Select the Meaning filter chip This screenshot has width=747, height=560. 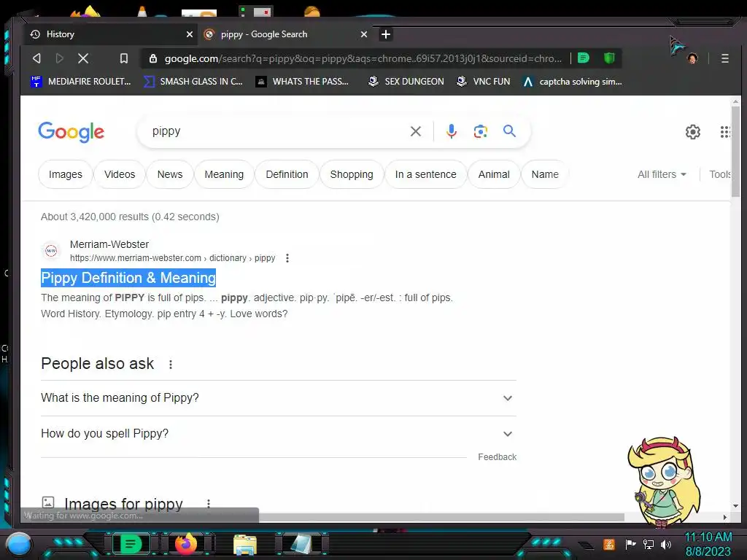coord(224,174)
